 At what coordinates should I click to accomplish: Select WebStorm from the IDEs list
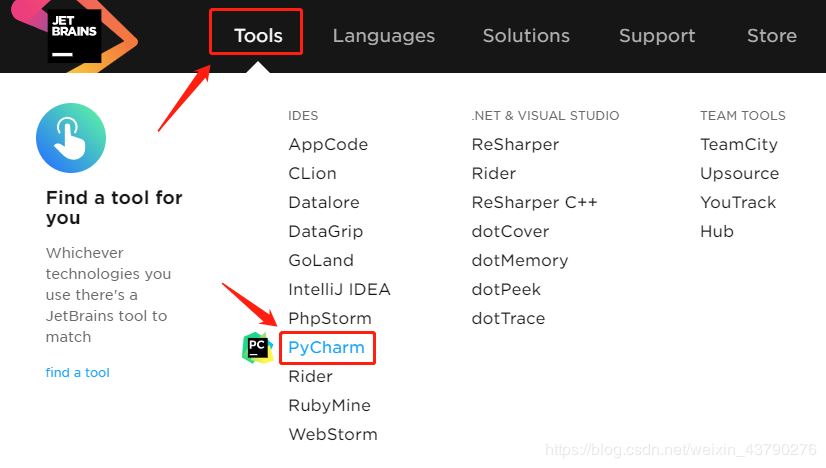[x=333, y=435]
